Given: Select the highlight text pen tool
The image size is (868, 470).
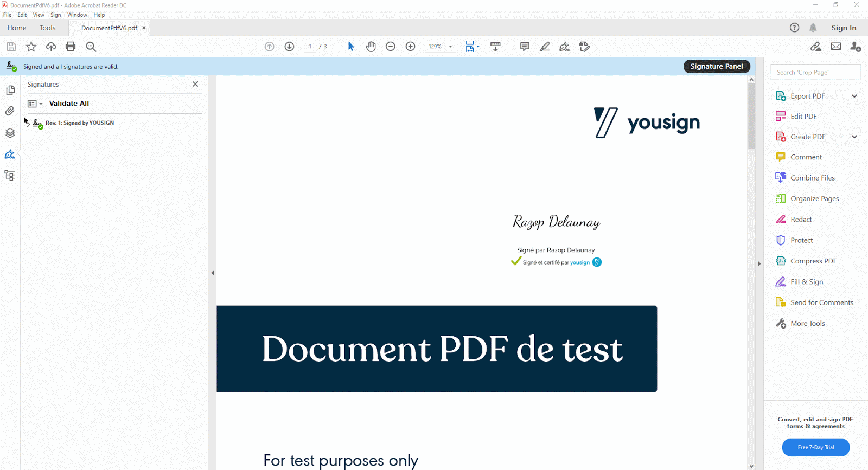Looking at the screenshot, I should (545, 47).
